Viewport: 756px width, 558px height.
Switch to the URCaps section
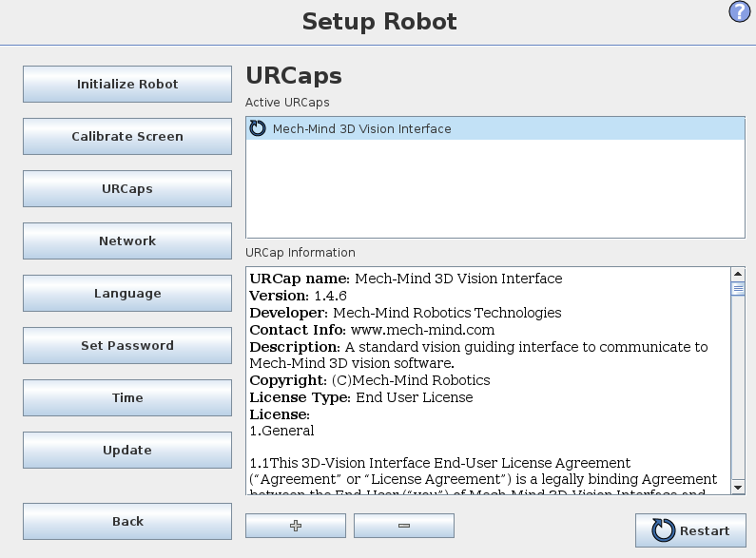coord(127,188)
